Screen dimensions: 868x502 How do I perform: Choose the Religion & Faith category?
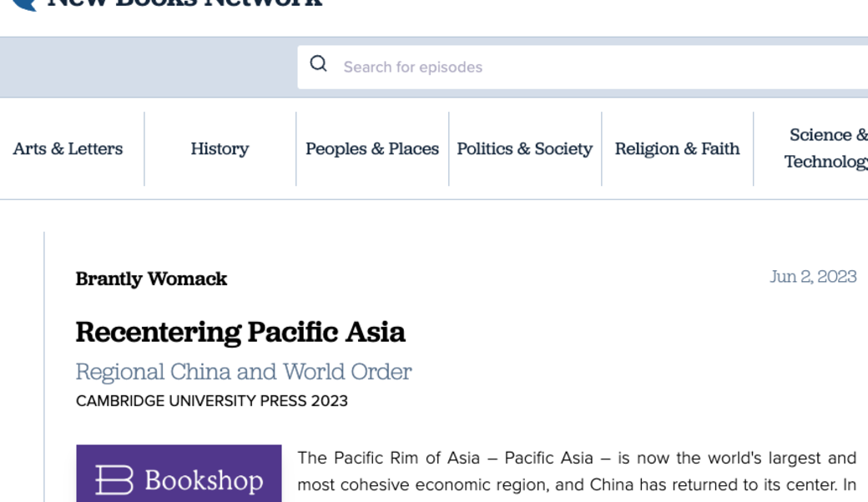coord(677,148)
